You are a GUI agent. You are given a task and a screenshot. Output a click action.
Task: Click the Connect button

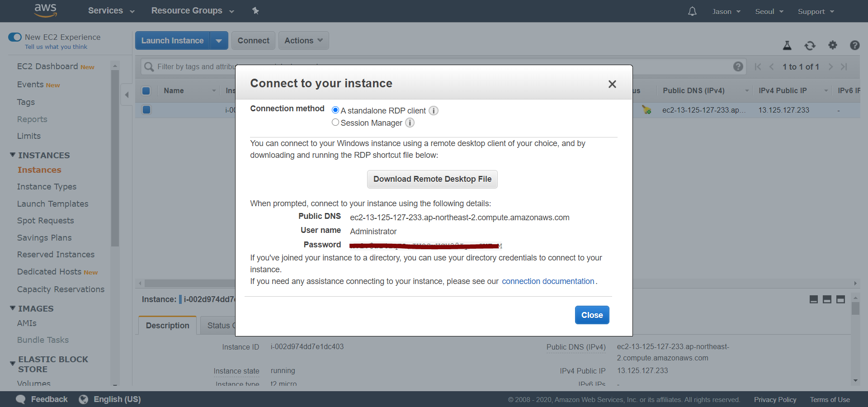(x=253, y=41)
